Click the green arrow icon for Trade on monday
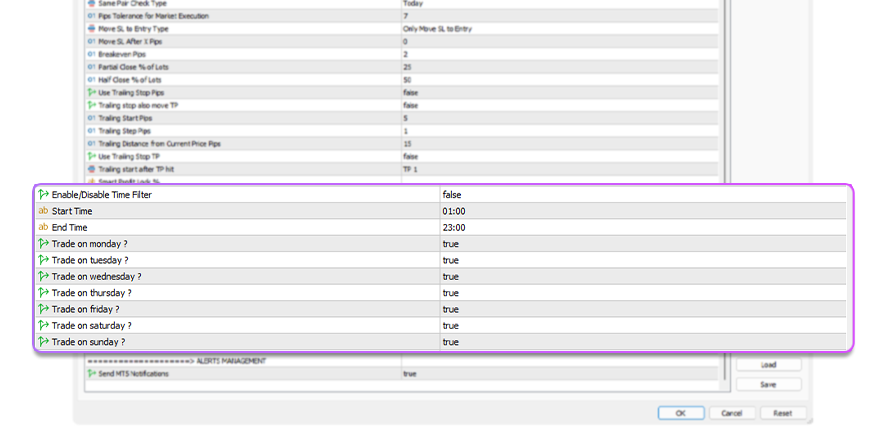890x430 pixels. pyautogui.click(x=43, y=244)
